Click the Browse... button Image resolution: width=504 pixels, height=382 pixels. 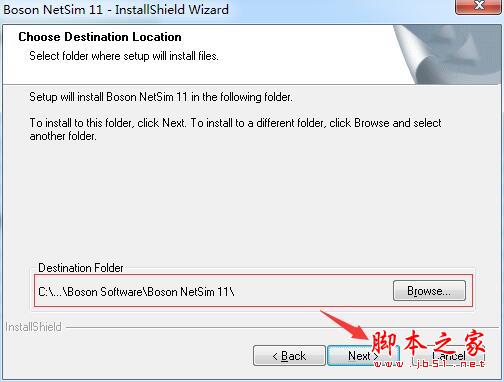[429, 291]
